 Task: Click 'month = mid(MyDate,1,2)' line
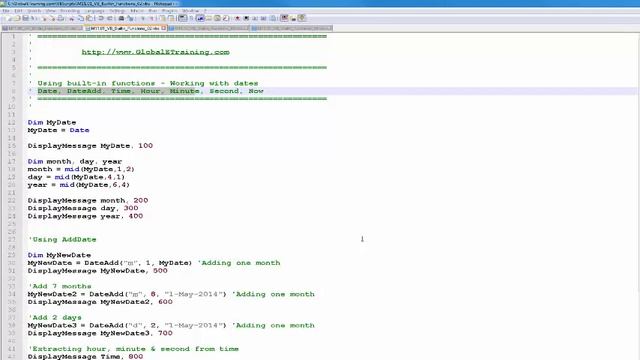click(81, 169)
